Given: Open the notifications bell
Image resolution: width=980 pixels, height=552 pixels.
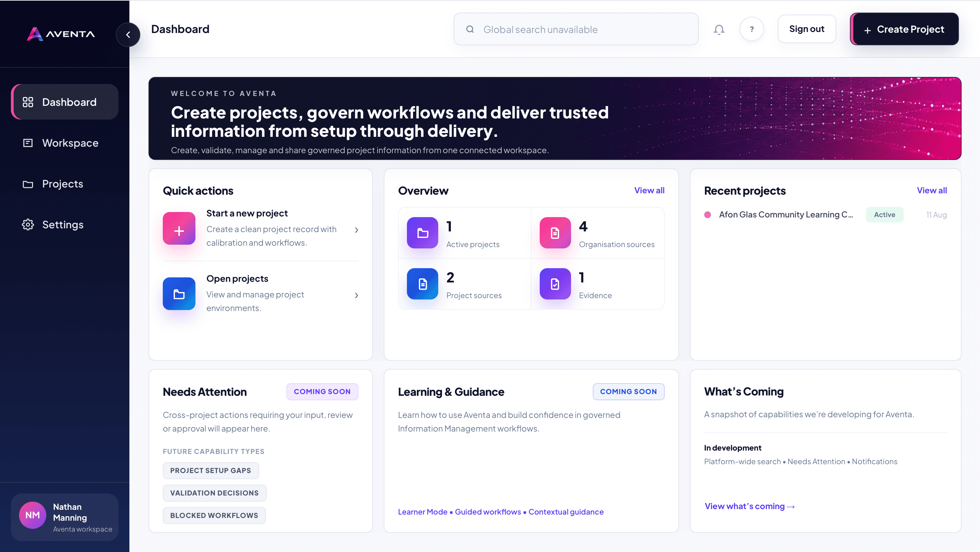Looking at the screenshot, I should 718,29.
